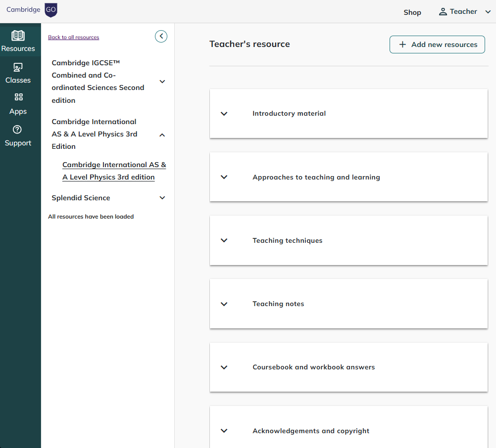Open Cambridge International AS & A Level Physics 3rd edition link

pyautogui.click(x=114, y=171)
